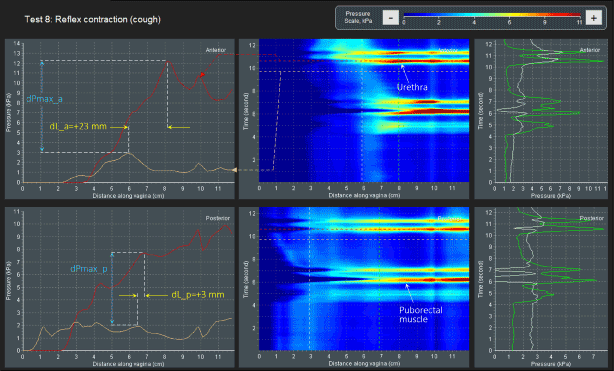Click the 'Urethra' label on anterior heatmap

[412, 87]
